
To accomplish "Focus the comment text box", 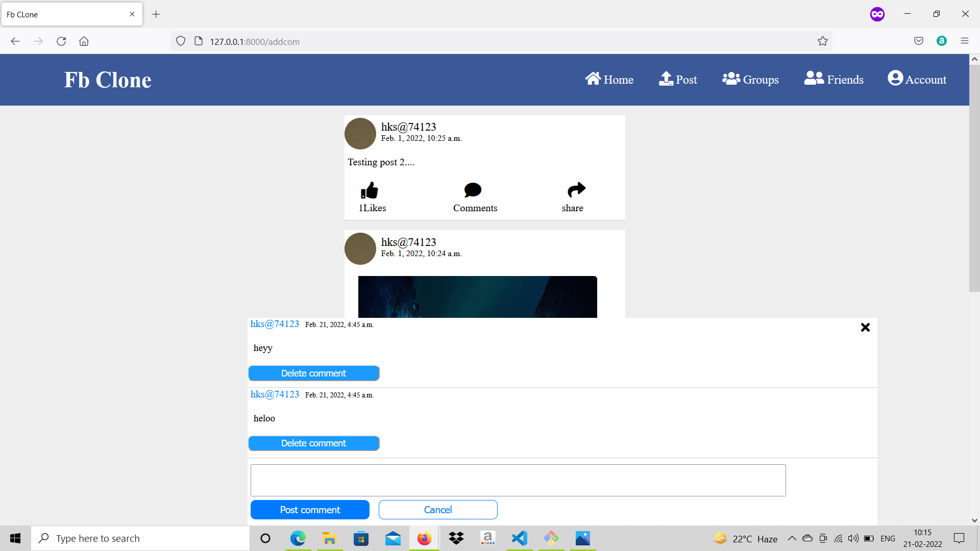I will pos(518,480).
